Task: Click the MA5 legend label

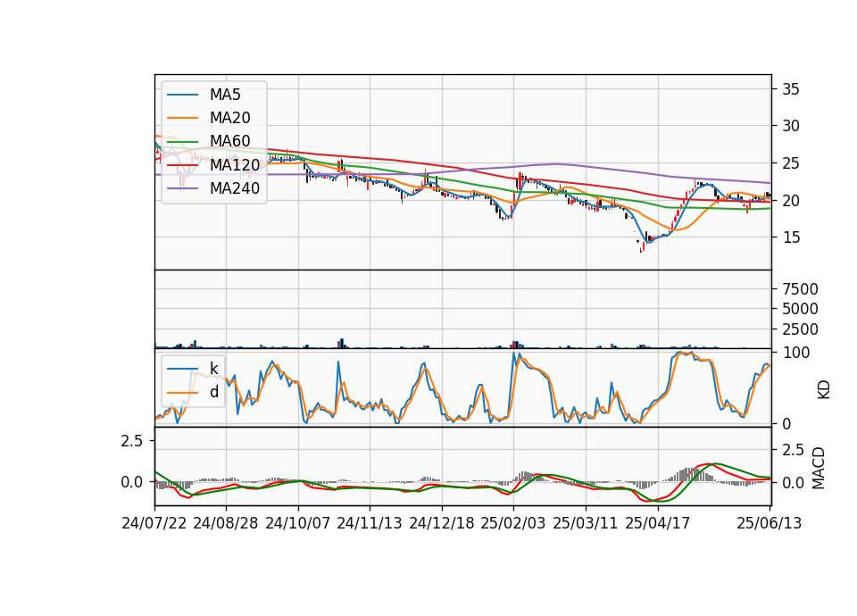Action: (225, 95)
